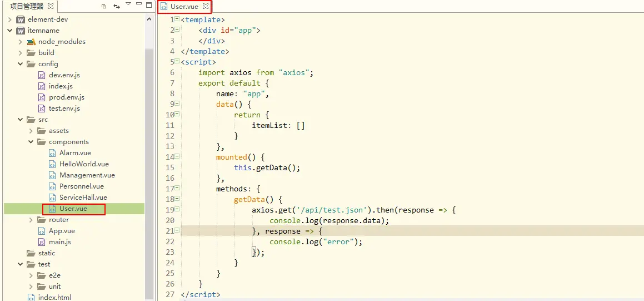Click the config folder icon
Image resolution: width=644 pixels, height=301 pixels.
(x=31, y=64)
